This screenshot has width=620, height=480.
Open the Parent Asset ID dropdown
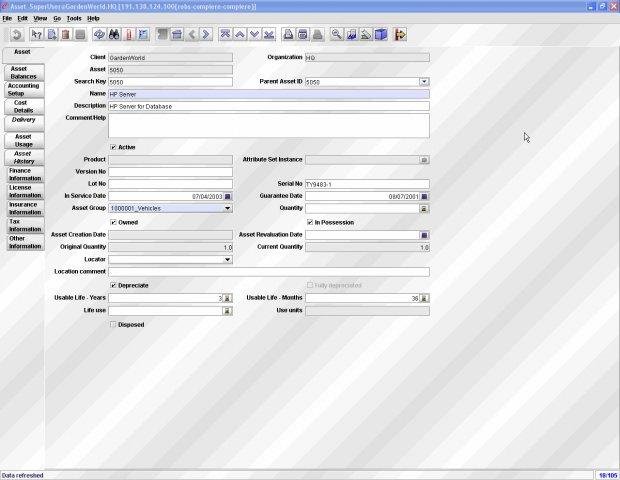(424, 81)
